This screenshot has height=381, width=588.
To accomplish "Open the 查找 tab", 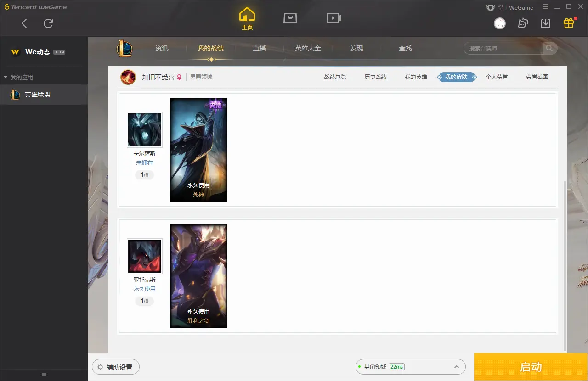I will click(405, 48).
